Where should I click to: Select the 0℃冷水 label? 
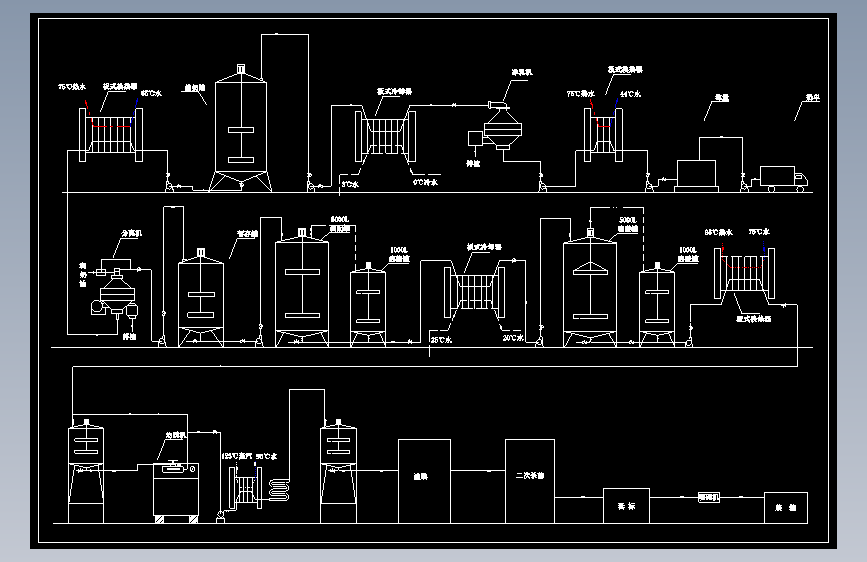coord(425,182)
